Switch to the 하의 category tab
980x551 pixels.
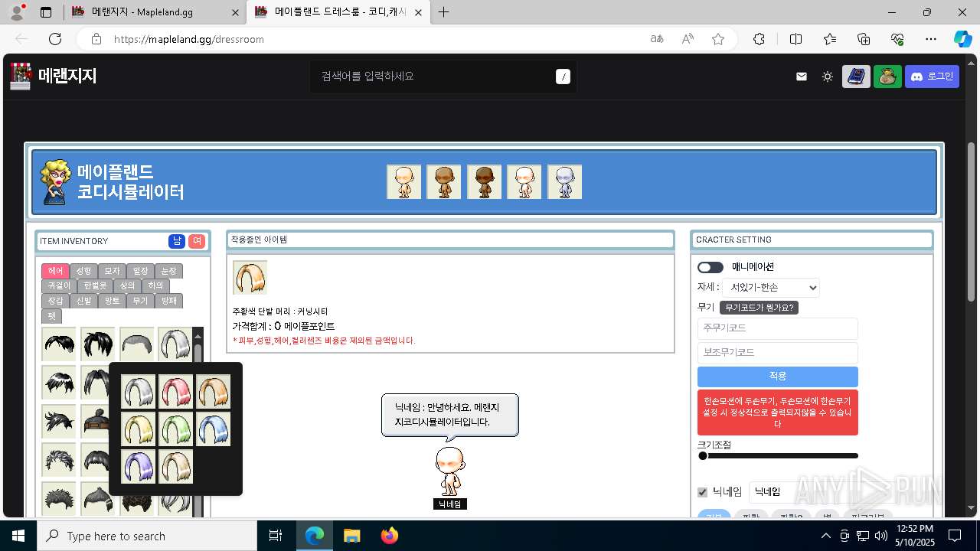point(156,285)
